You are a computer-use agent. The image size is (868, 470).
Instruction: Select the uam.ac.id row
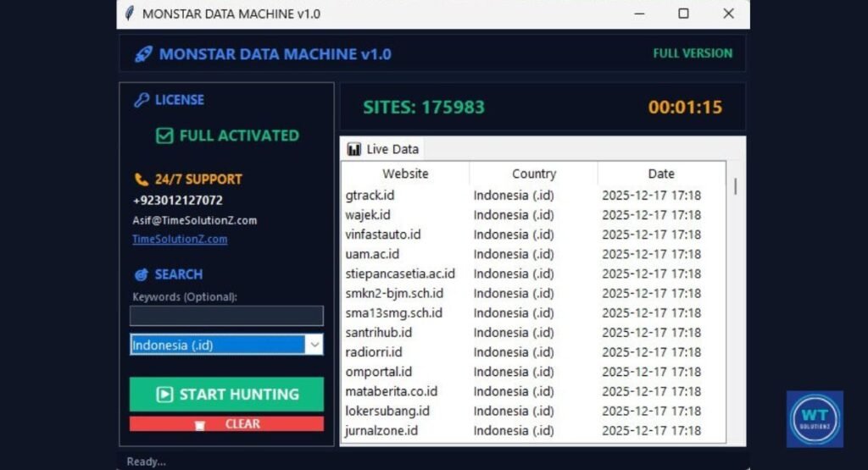tap(533, 254)
